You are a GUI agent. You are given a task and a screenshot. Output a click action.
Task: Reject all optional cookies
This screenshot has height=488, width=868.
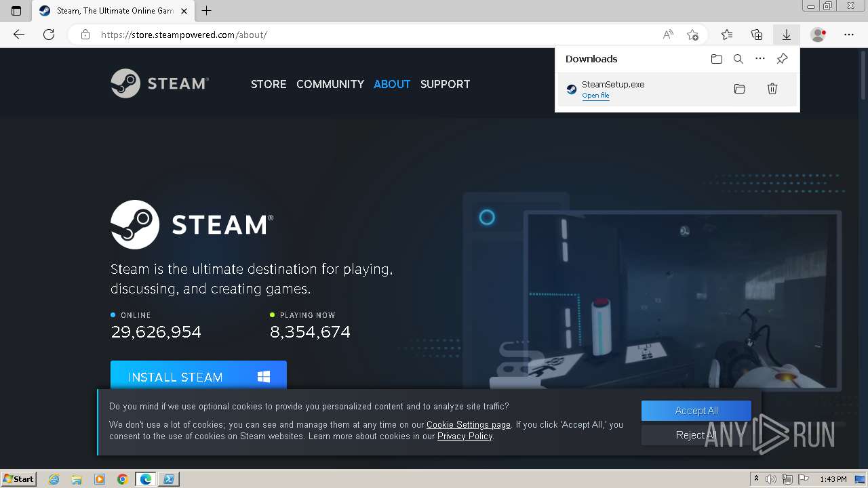tap(696, 435)
